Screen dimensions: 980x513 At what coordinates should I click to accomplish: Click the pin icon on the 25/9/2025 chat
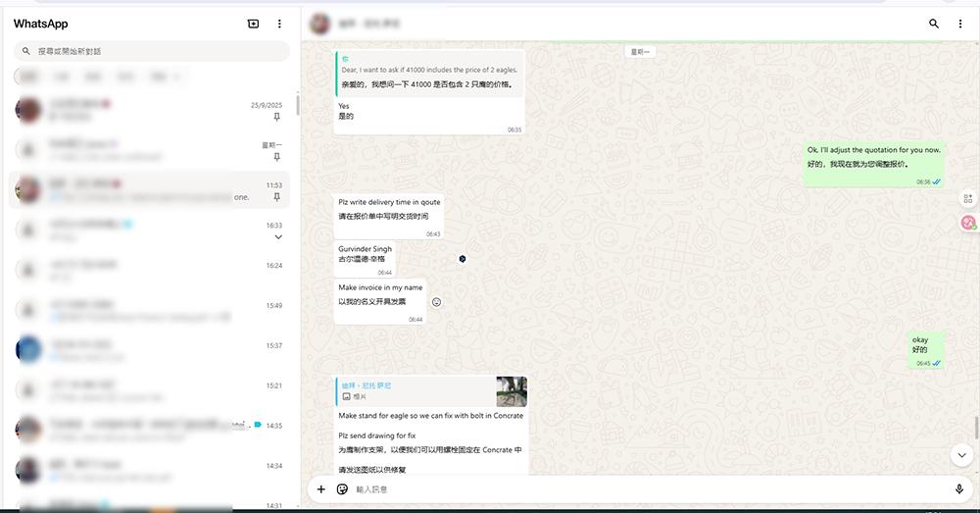tap(276, 117)
